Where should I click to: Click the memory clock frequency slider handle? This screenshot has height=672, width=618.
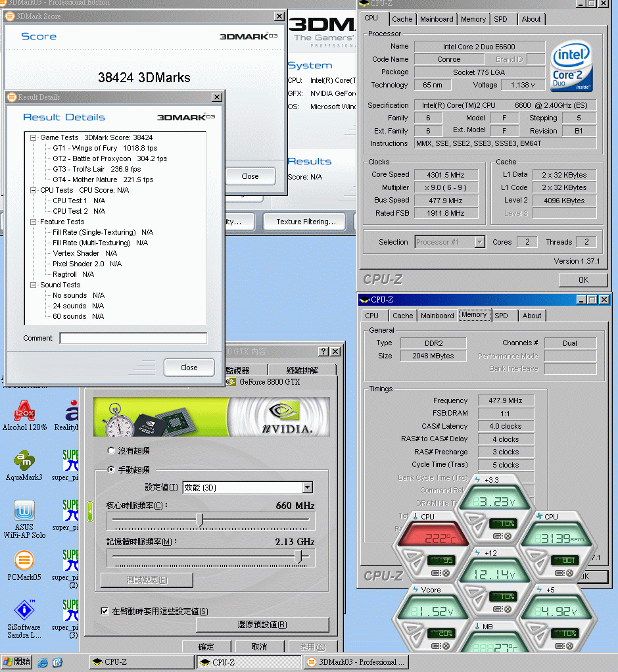(298, 557)
